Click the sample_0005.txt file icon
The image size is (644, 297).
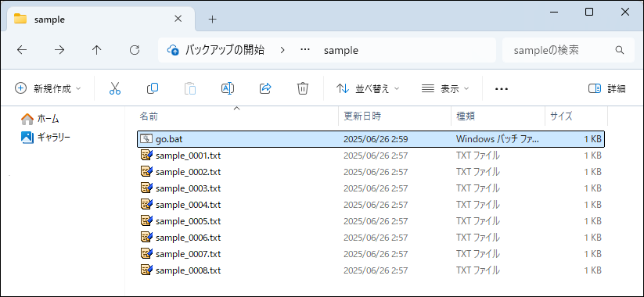146,220
